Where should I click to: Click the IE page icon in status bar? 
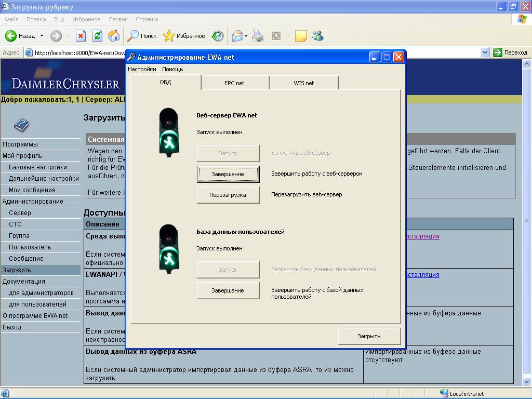point(5,393)
